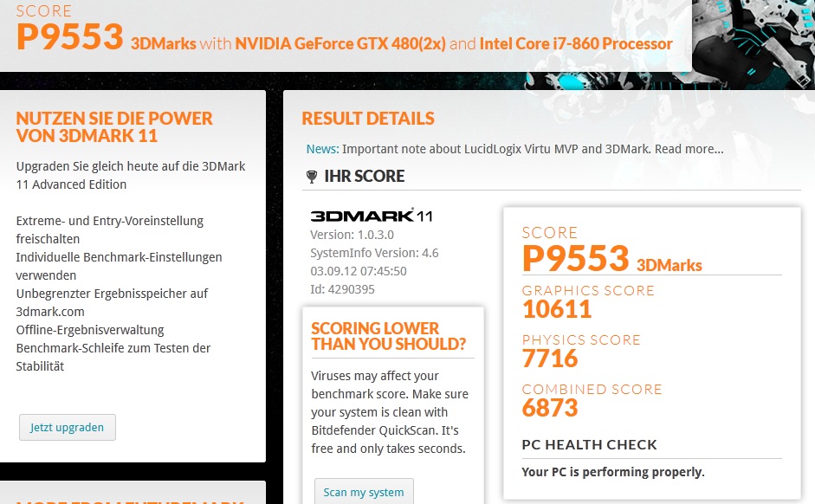Open the News: link
815x504 pixels.
[322, 149]
